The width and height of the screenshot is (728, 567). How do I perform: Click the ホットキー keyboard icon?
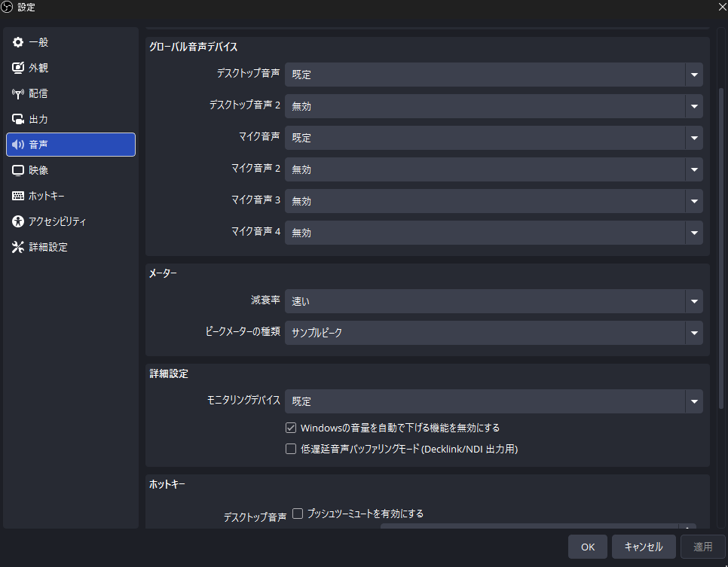(17, 196)
